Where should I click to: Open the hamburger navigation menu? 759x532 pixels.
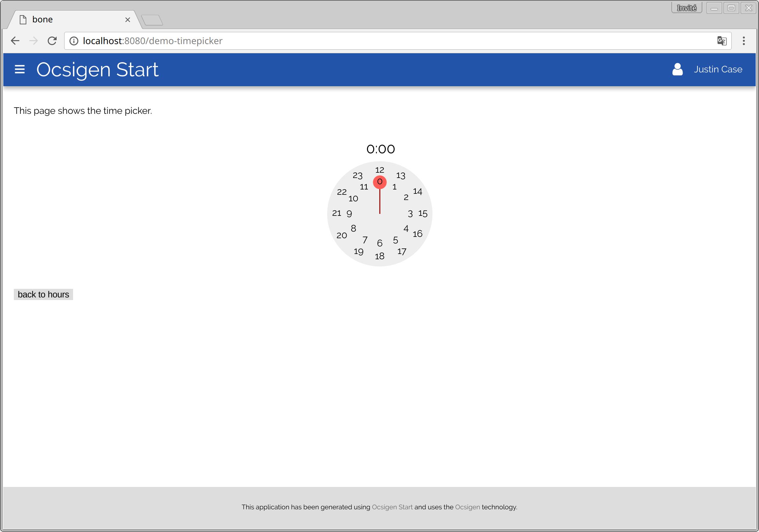[20, 69]
